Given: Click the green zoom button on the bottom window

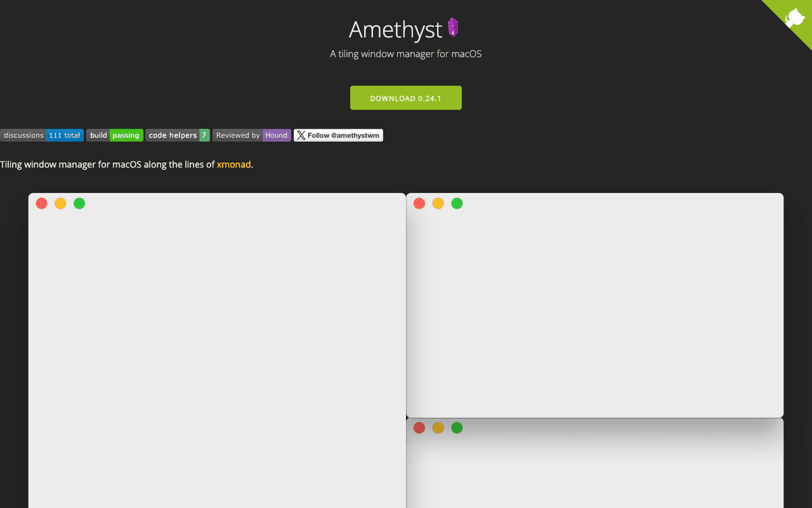Looking at the screenshot, I should pyautogui.click(x=457, y=427).
